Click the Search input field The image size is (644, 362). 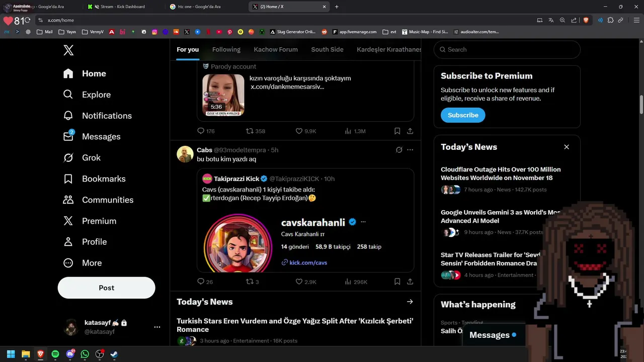(x=507, y=49)
